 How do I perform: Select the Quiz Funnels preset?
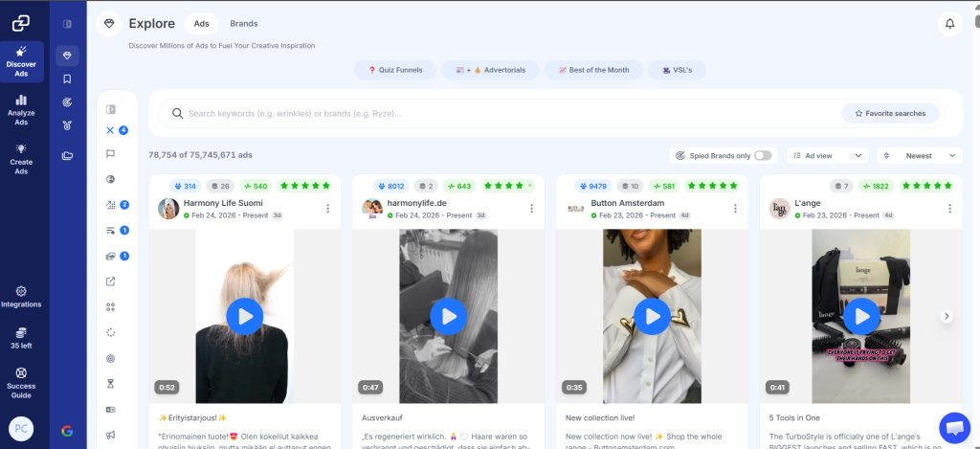pyautogui.click(x=395, y=70)
